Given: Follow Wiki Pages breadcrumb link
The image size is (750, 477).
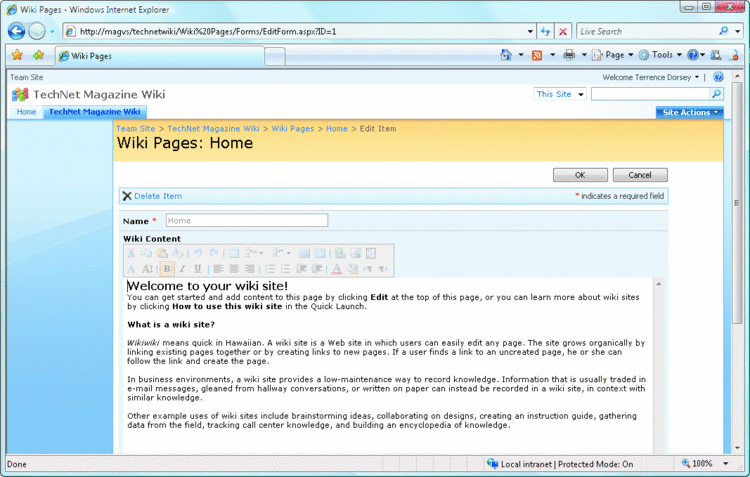Looking at the screenshot, I should pyautogui.click(x=293, y=129).
